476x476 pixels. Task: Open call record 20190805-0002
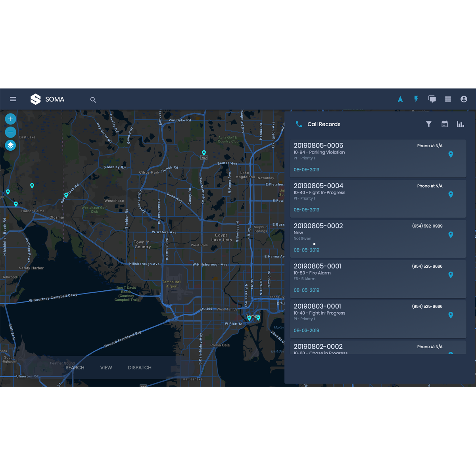pos(378,239)
